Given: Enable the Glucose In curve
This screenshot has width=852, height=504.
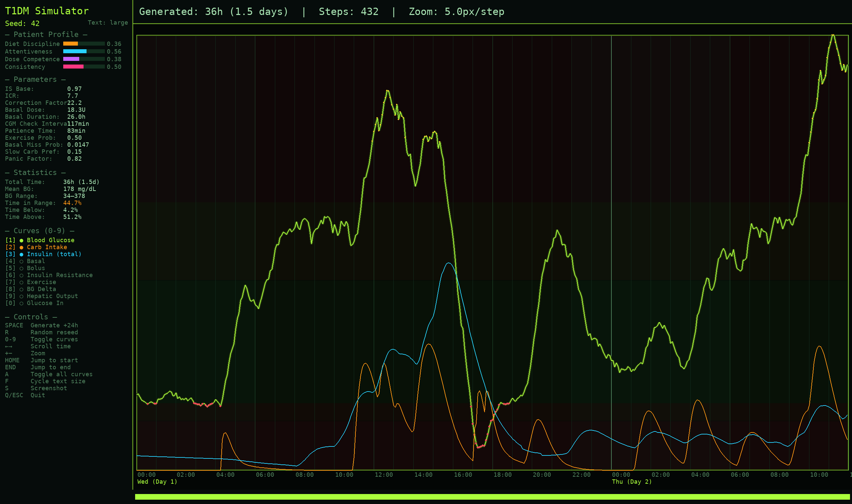Looking at the screenshot, I should (34, 303).
